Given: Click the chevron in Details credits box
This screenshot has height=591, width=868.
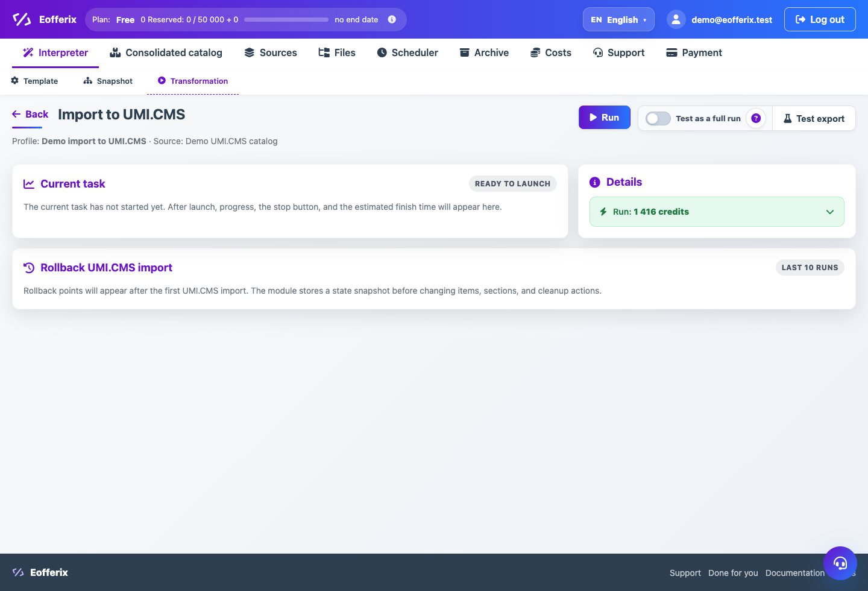Looking at the screenshot, I should tap(830, 212).
